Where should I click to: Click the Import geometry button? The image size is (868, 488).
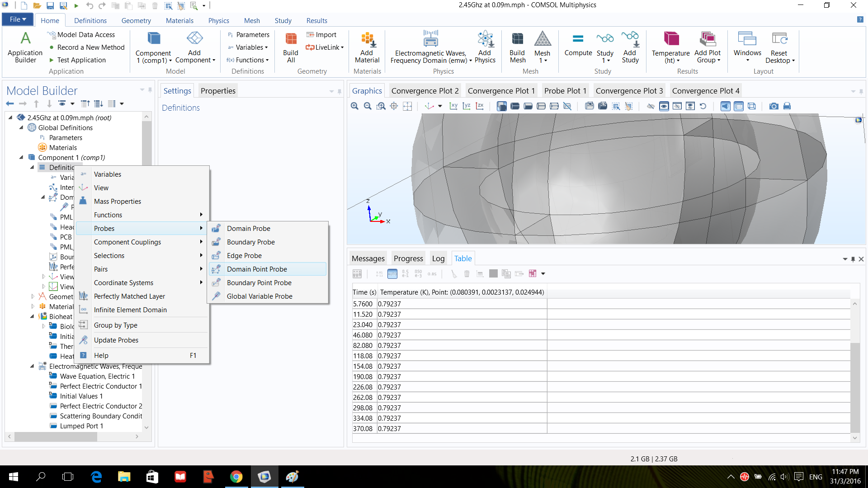[321, 35]
